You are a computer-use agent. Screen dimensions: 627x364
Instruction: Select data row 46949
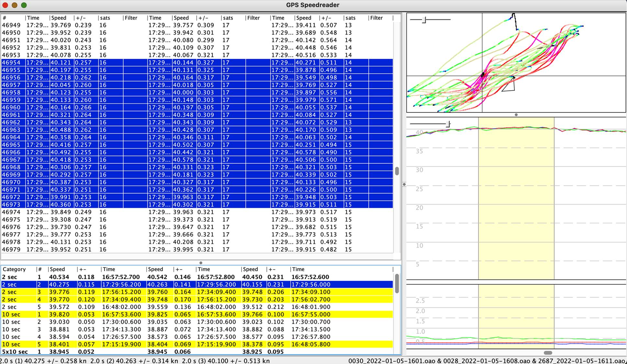click(97, 25)
